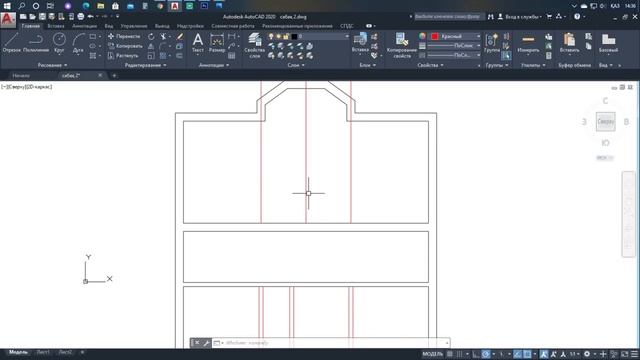Click the Erase (pencil eraser) icon
The width and height of the screenshot is (640, 360).
tap(180, 36)
